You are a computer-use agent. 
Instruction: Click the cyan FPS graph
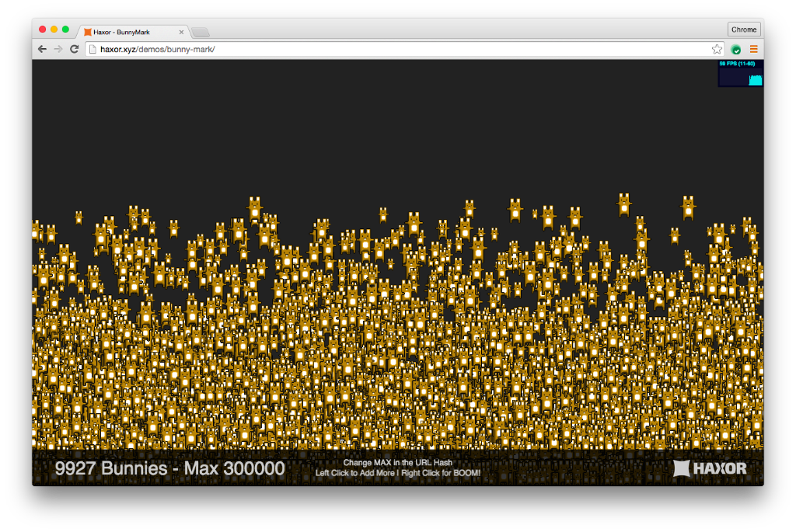[756, 80]
